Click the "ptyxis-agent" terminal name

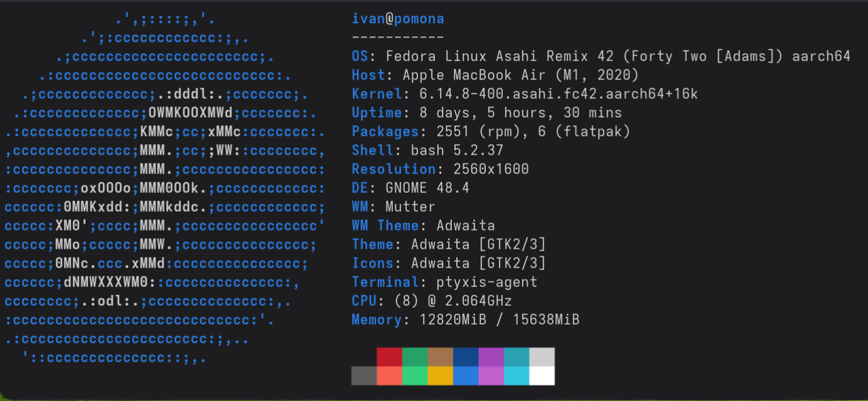click(x=487, y=282)
